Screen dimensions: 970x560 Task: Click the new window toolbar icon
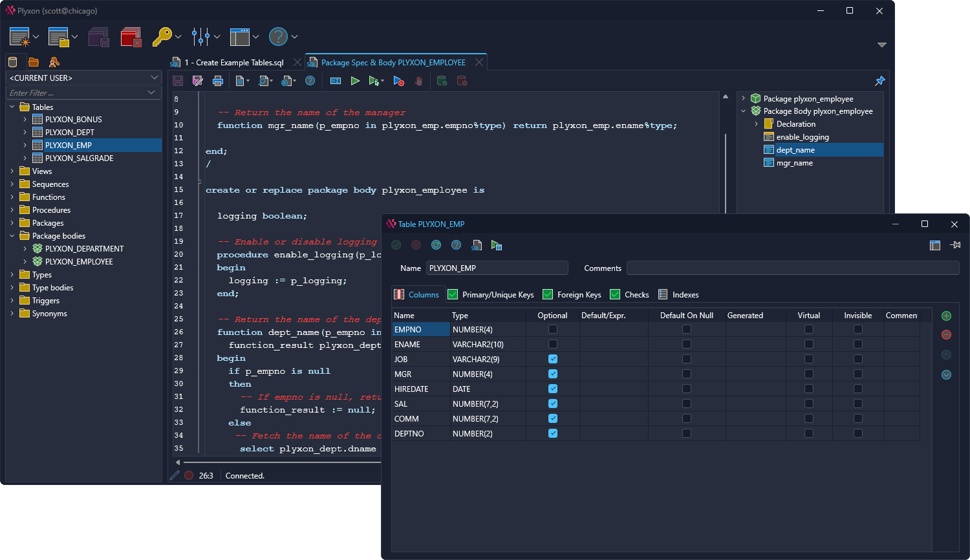19,37
